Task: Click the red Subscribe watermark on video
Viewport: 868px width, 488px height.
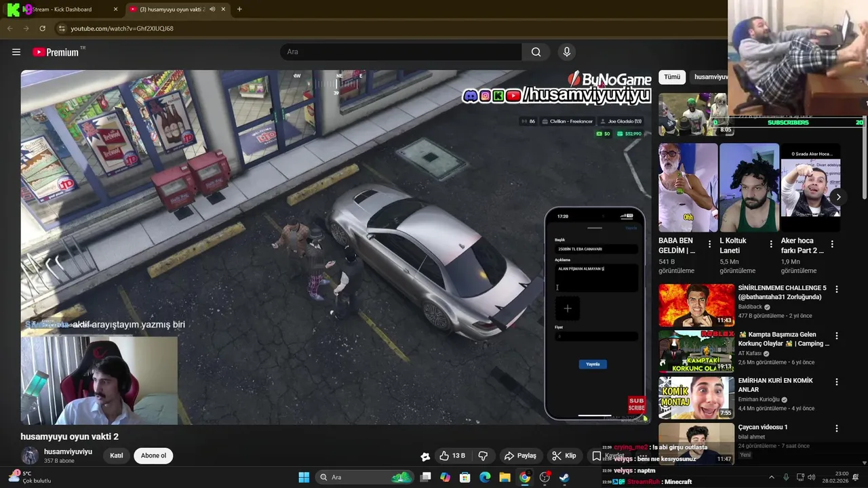Action: (x=637, y=405)
